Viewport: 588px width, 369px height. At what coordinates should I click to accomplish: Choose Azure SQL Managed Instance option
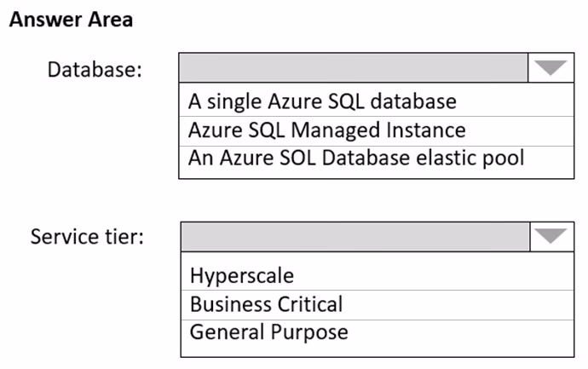click(x=377, y=131)
